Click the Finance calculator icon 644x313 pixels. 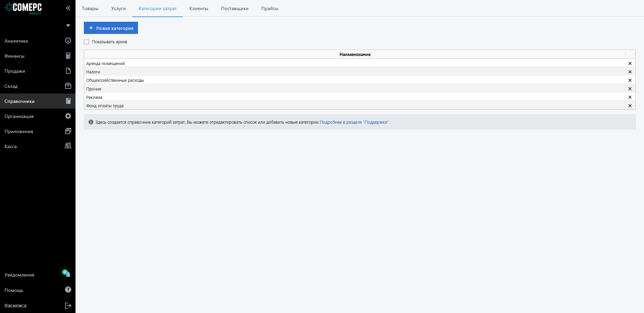pos(68,56)
